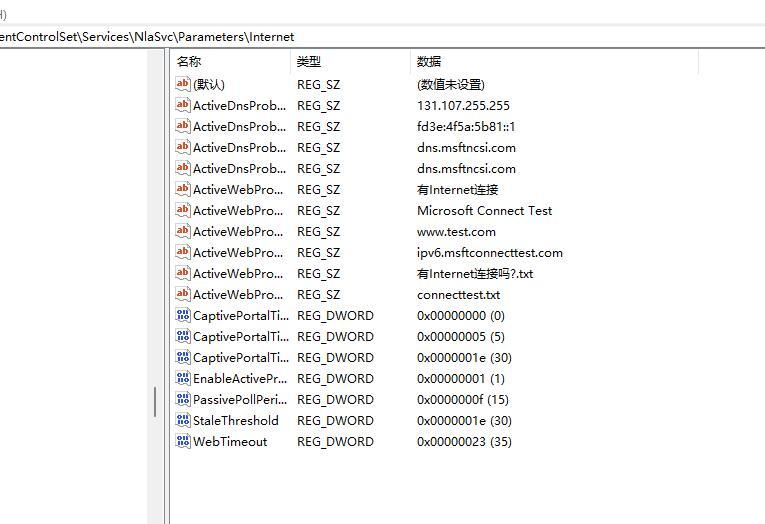Click the left tree pane scrollbar thumb
The width and height of the screenshot is (765, 524).
click(154, 402)
